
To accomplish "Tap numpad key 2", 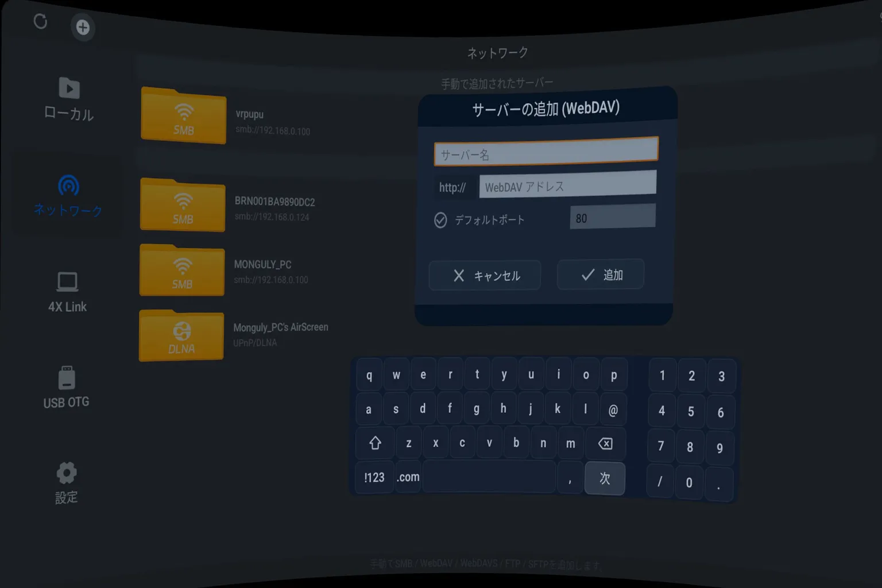I will click(692, 376).
